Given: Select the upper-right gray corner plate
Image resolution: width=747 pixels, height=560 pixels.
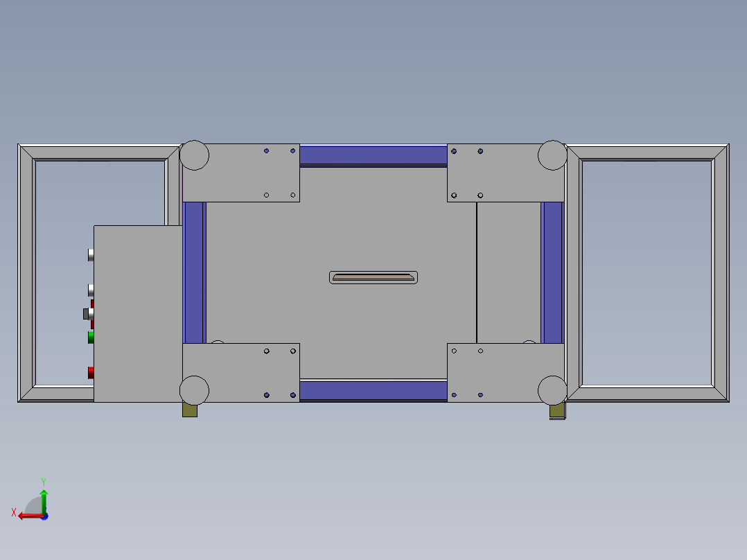Looking at the screenshot, I should pyautogui.click(x=505, y=173).
